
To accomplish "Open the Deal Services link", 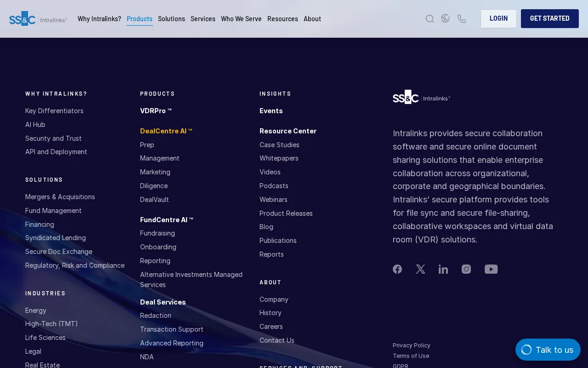I will [x=163, y=302].
